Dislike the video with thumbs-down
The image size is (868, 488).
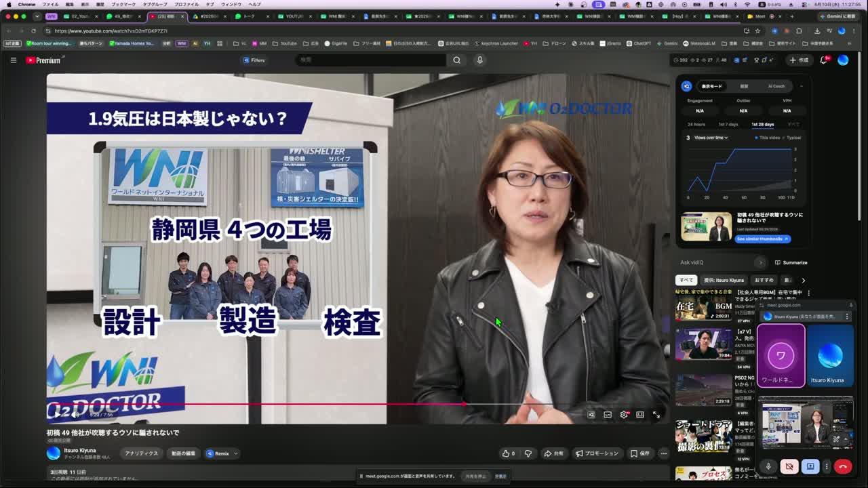(x=528, y=453)
